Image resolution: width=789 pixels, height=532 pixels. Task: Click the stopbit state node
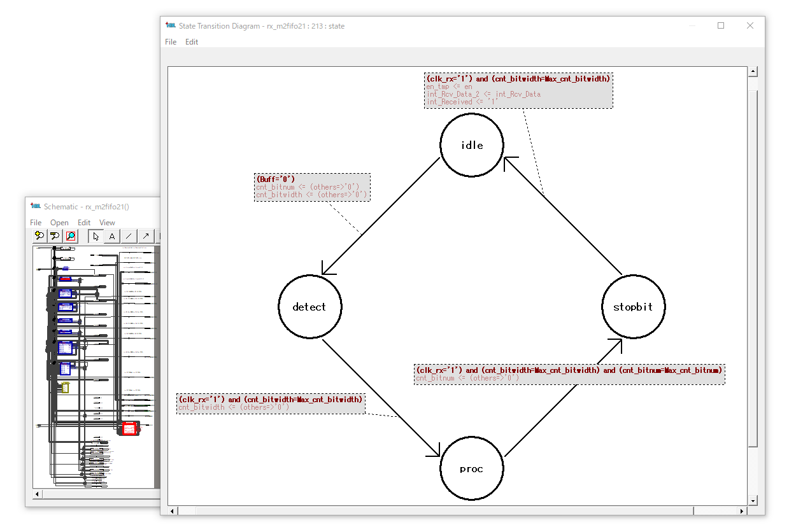tap(633, 307)
